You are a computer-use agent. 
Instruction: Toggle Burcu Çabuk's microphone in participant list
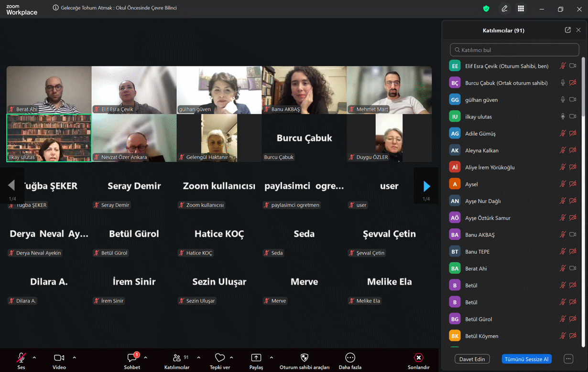pyautogui.click(x=563, y=83)
